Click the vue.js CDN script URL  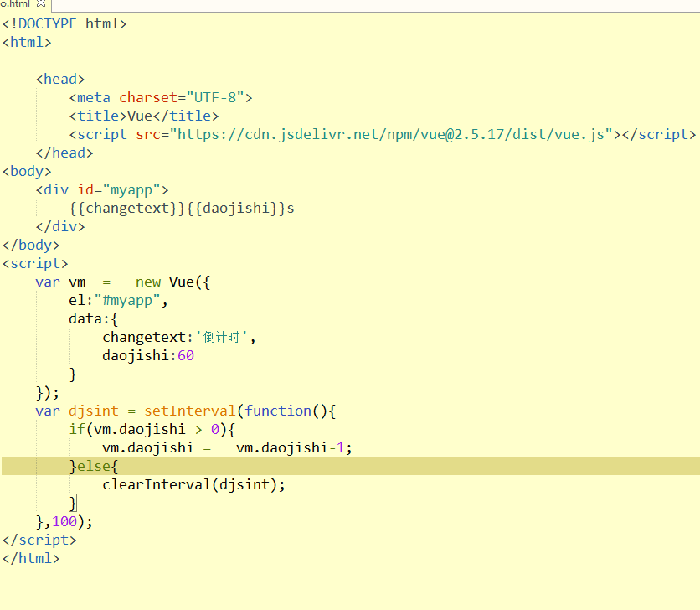pyautogui.click(x=391, y=135)
